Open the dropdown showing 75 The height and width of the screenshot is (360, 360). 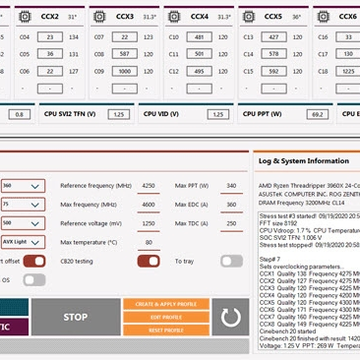tap(23, 205)
